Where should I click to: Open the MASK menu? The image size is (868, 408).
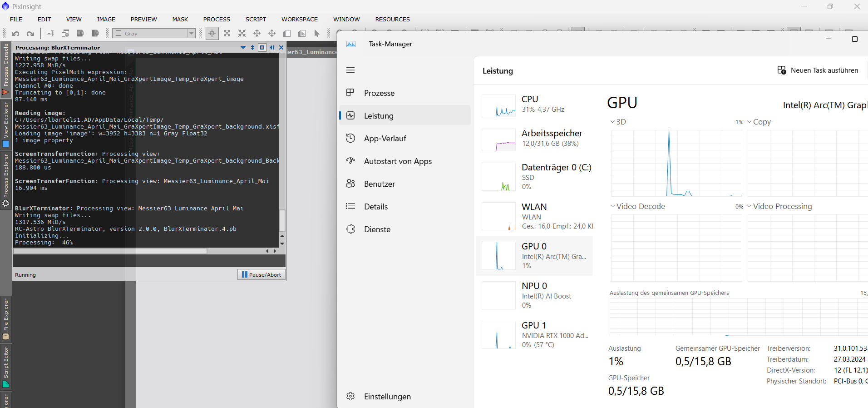coord(180,19)
